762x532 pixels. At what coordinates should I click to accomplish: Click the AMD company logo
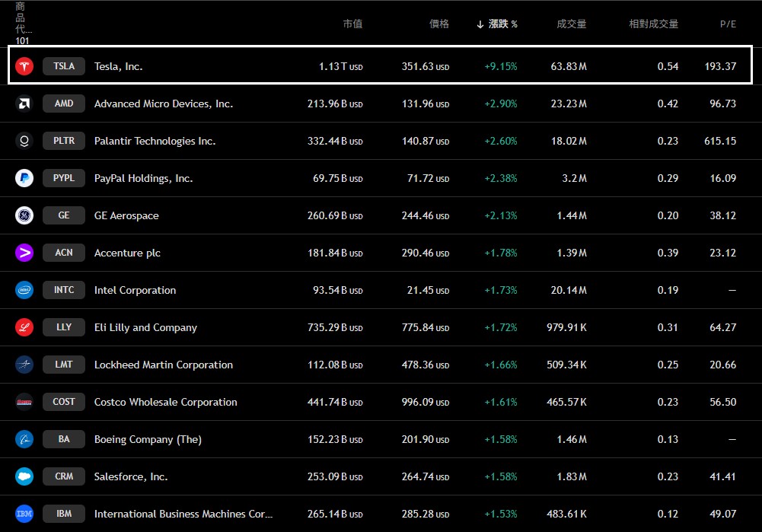[x=24, y=104]
